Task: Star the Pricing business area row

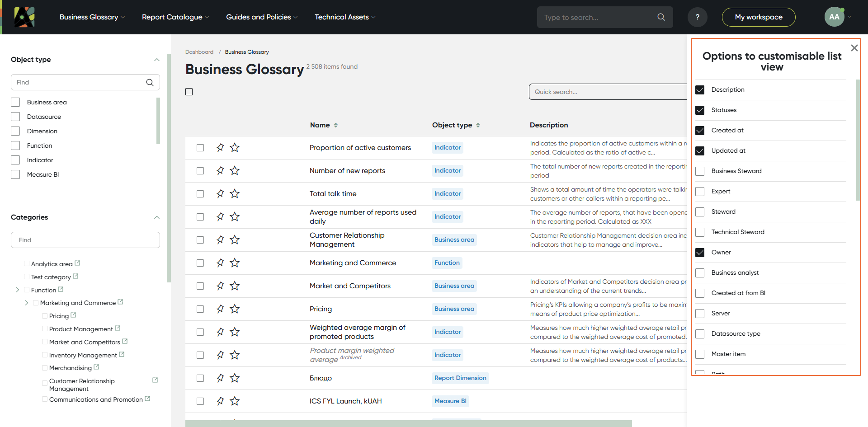Action: click(235, 309)
